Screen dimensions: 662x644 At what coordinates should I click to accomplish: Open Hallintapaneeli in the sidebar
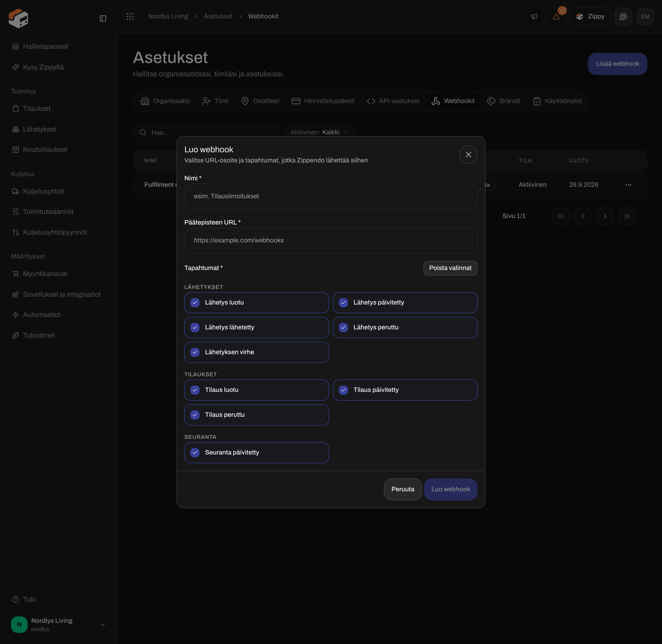pos(59,46)
